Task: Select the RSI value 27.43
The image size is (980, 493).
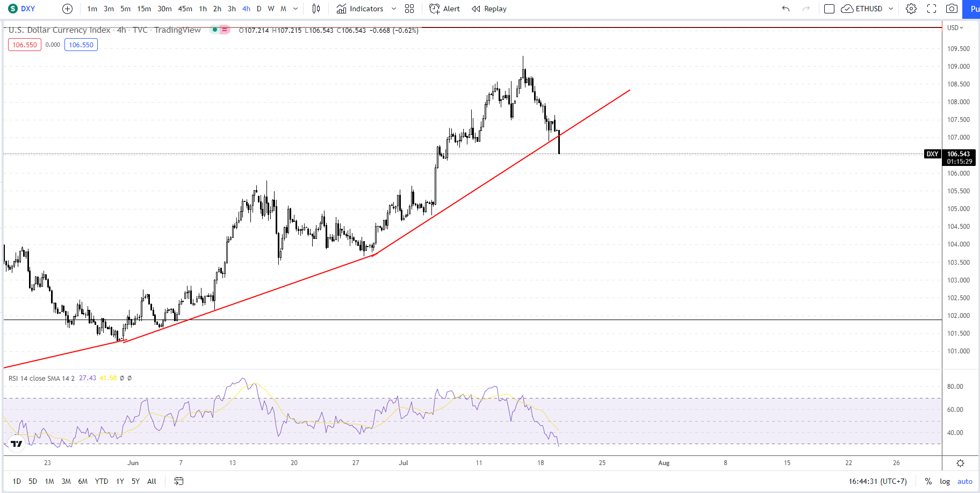Action: click(88, 378)
